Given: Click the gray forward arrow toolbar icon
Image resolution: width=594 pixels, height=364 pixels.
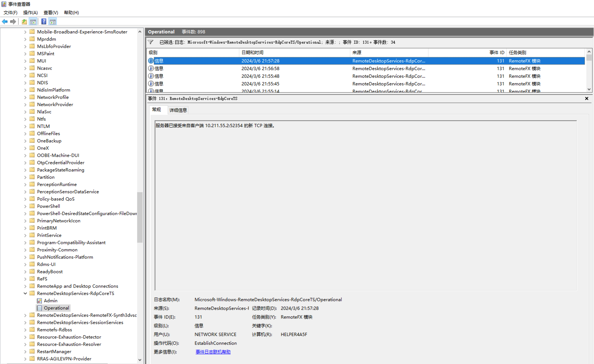Looking at the screenshot, I should [x=13, y=22].
